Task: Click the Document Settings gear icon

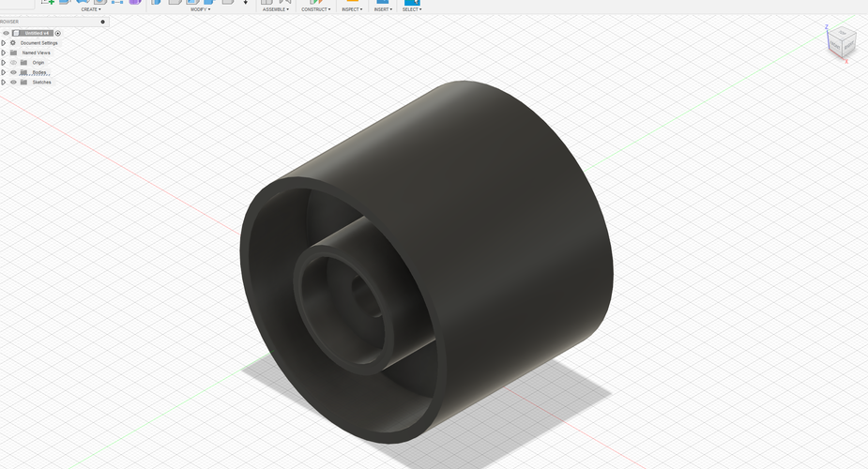Action: coord(13,43)
